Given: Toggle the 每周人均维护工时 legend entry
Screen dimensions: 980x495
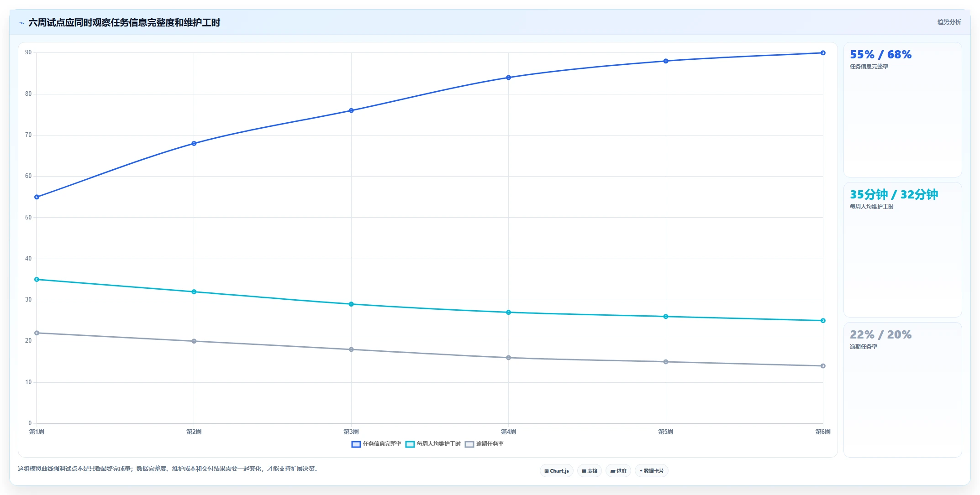Looking at the screenshot, I should point(433,444).
